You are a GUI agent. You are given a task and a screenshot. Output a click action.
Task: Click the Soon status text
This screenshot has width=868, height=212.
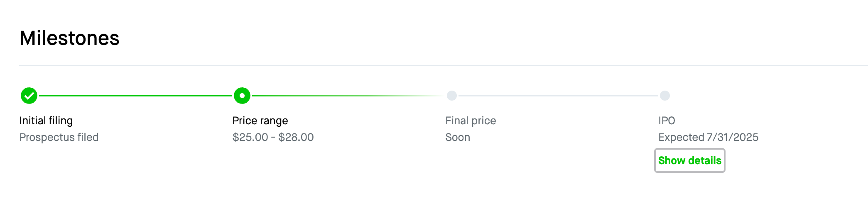pos(458,137)
